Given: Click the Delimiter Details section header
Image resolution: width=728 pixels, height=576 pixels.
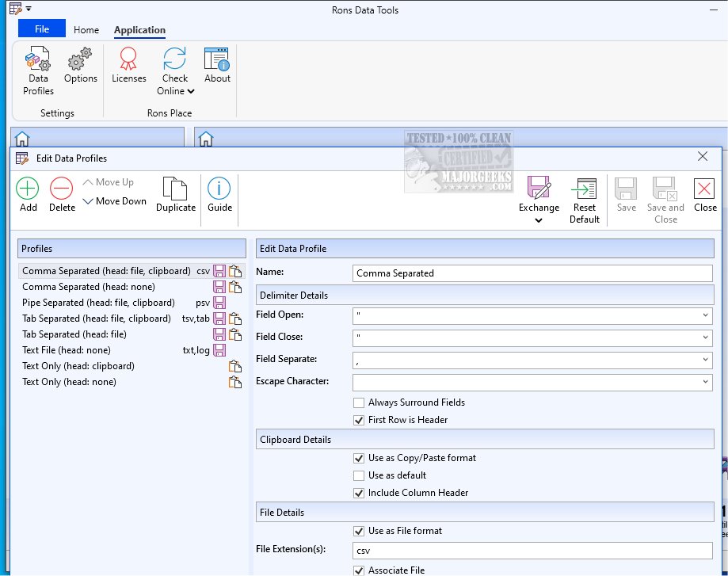Looking at the screenshot, I should coord(485,296).
